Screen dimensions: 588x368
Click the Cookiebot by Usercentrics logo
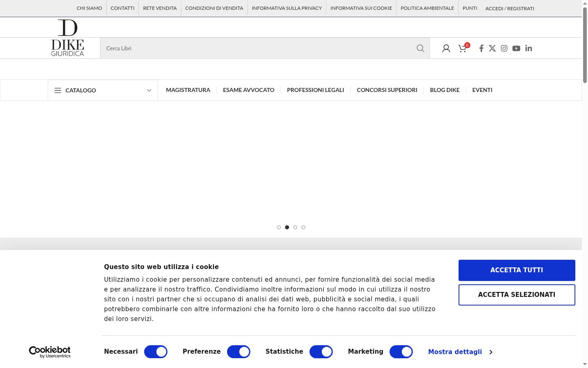50,352
